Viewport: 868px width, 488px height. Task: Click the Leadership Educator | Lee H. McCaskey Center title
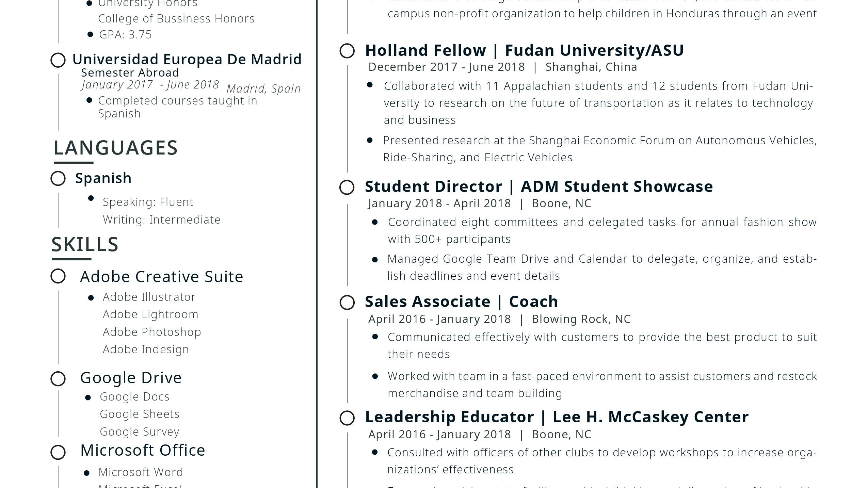pos(557,417)
